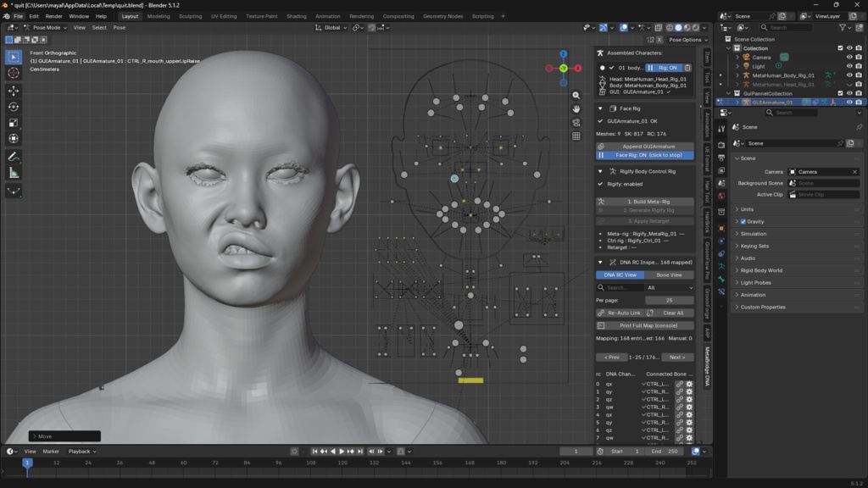Viewport: 868px width, 488px height.
Task: Switch to Bone View tab
Action: [x=670, y=275]
